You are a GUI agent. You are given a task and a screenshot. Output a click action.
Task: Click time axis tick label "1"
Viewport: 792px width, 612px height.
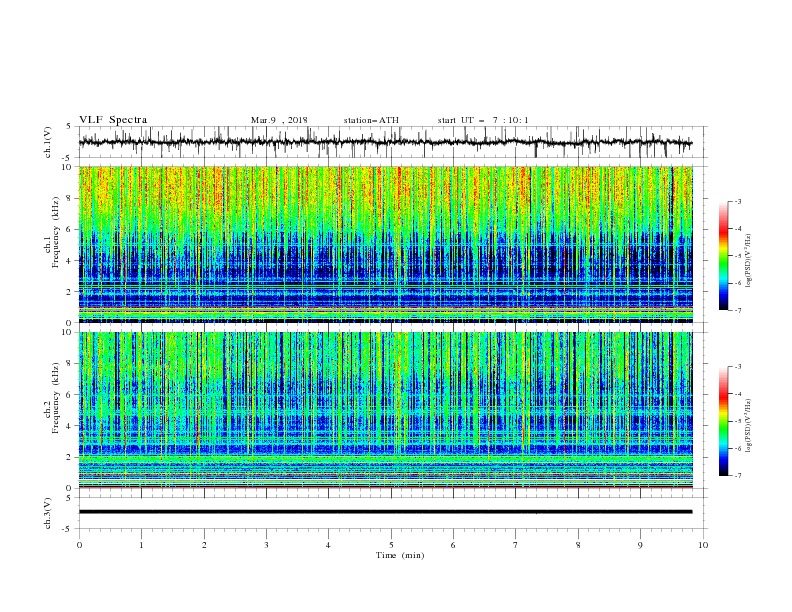tap(141, 545)
